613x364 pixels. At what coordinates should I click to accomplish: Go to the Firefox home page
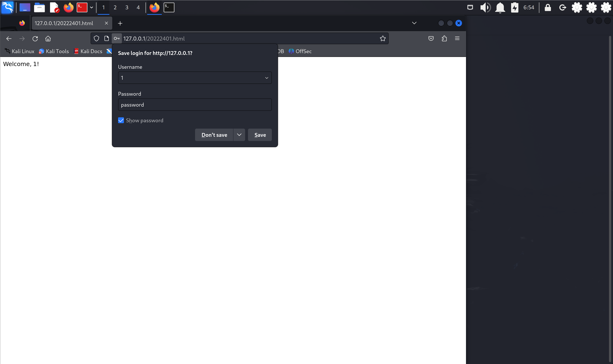[48, 39]
